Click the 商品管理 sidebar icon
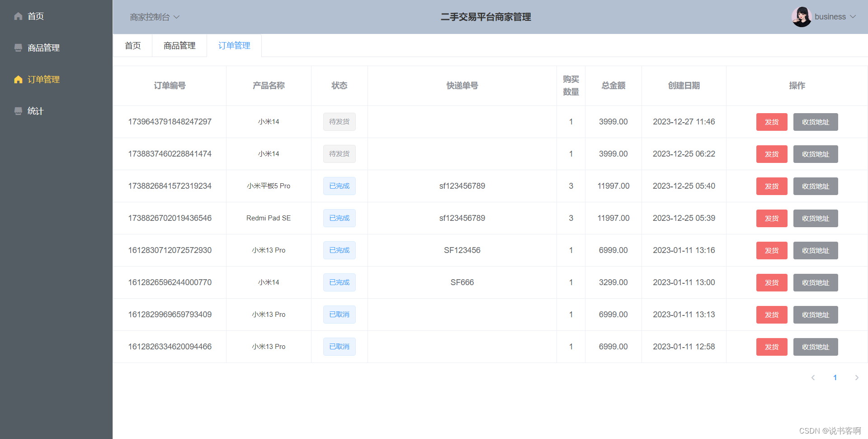868x439 pixels. tap(18, 48)
